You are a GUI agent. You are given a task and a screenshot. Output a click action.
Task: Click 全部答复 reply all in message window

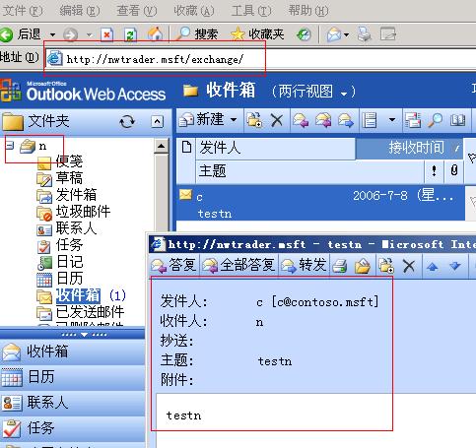point(239,265)
